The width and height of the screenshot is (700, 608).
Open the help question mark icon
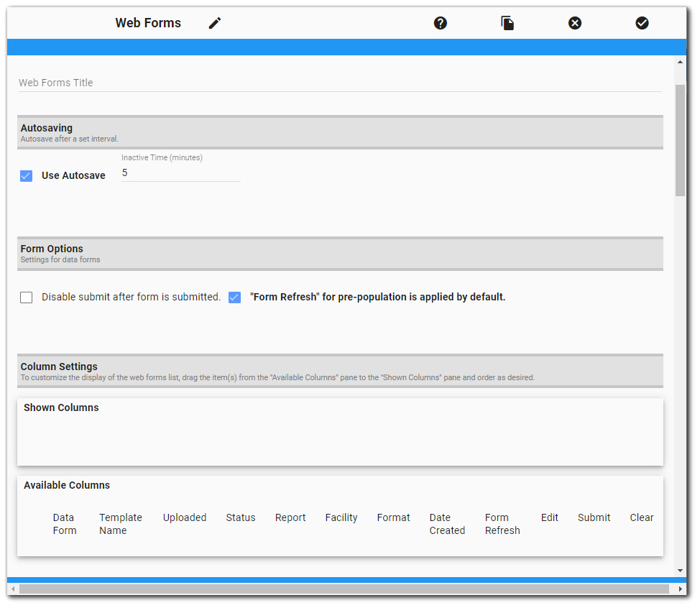(x=440, y=23)
